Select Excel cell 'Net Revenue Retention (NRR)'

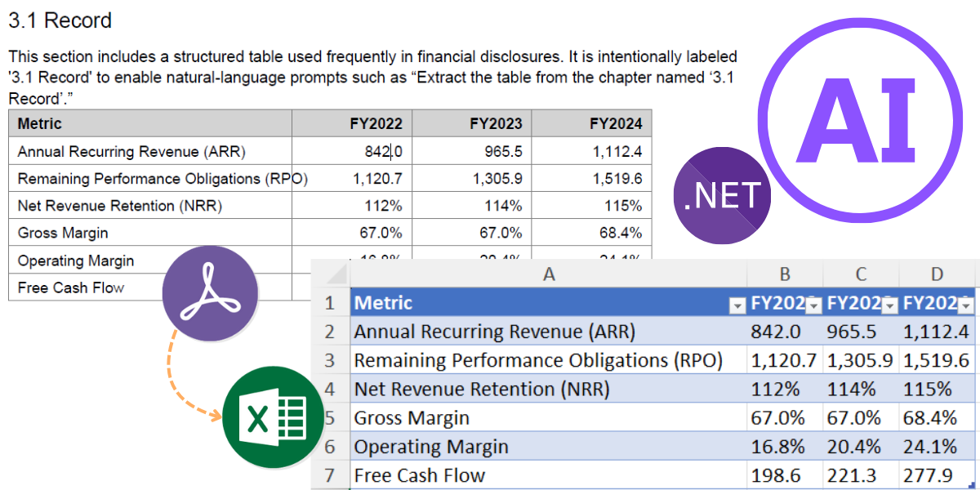pyautogui.click(x=548, y=389)
